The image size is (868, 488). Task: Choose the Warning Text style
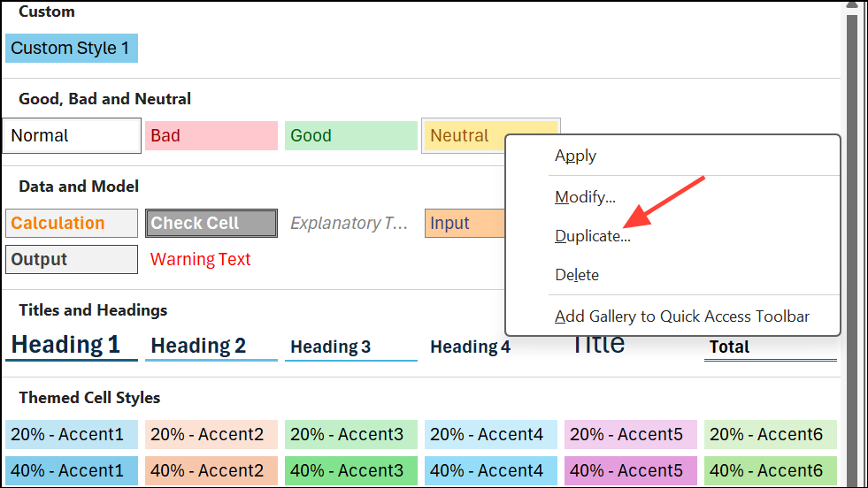click(201, 260)
